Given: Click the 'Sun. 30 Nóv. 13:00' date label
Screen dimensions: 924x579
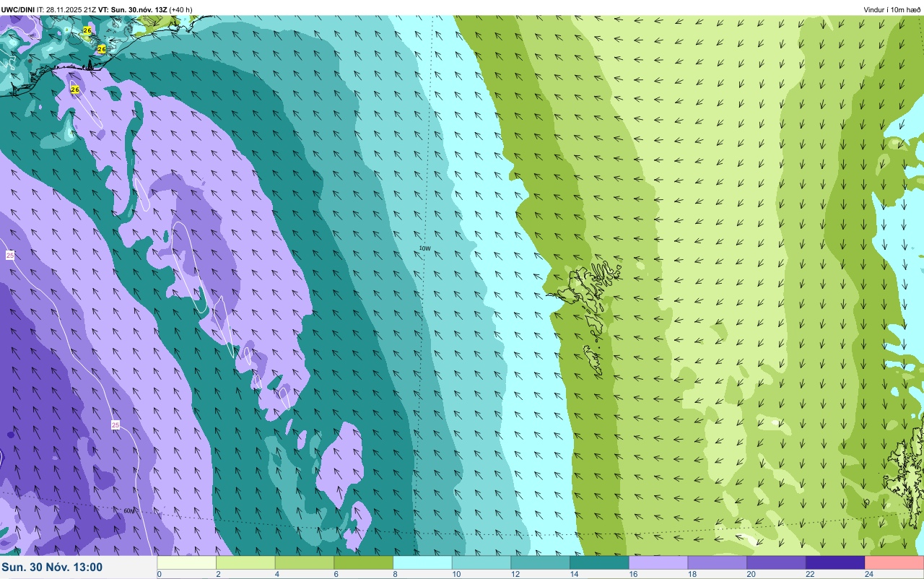Looking at the screenshot, I should pyautogui.click(x=52, y=567).
